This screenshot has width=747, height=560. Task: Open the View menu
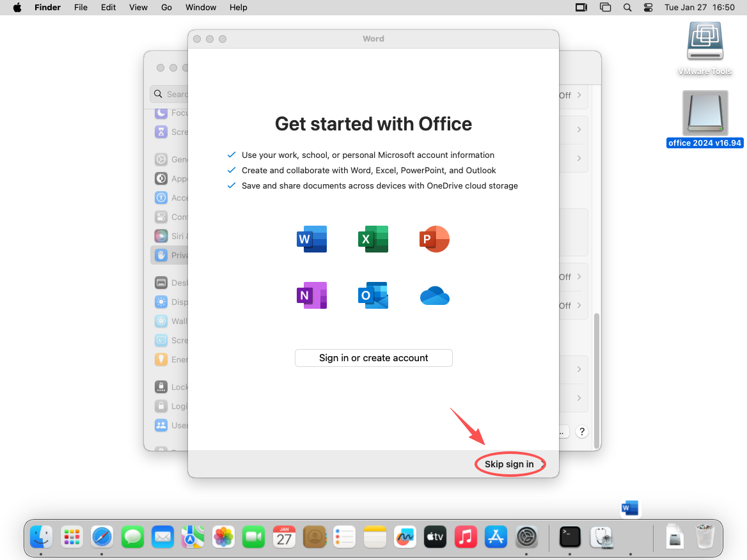[138, 8]
